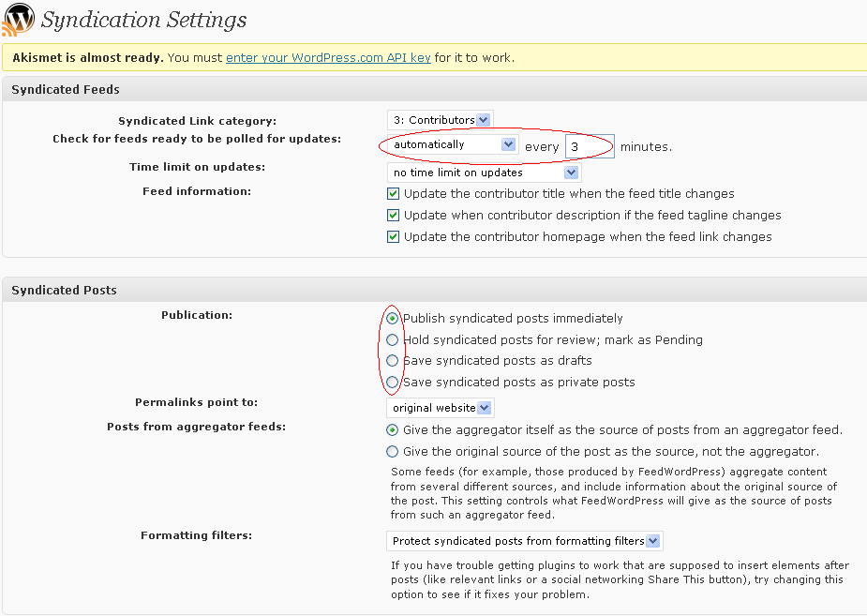Select Save syndicated posts as drafts

coord(392,361)
